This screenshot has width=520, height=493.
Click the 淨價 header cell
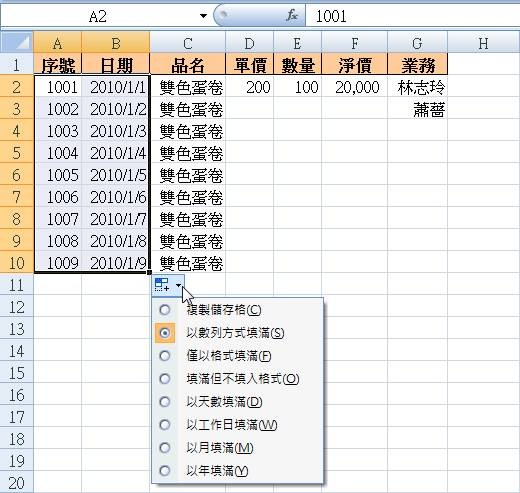click(354, 64)
